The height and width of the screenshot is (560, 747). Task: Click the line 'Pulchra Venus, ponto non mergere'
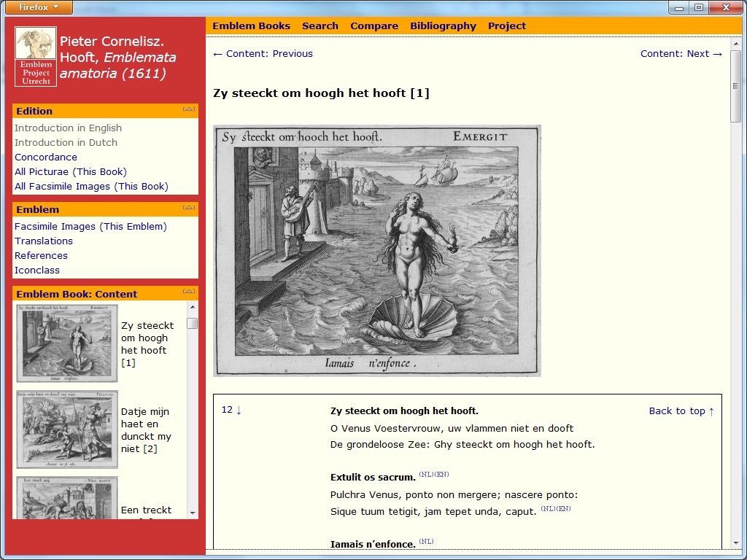click(x=454, y=495)
